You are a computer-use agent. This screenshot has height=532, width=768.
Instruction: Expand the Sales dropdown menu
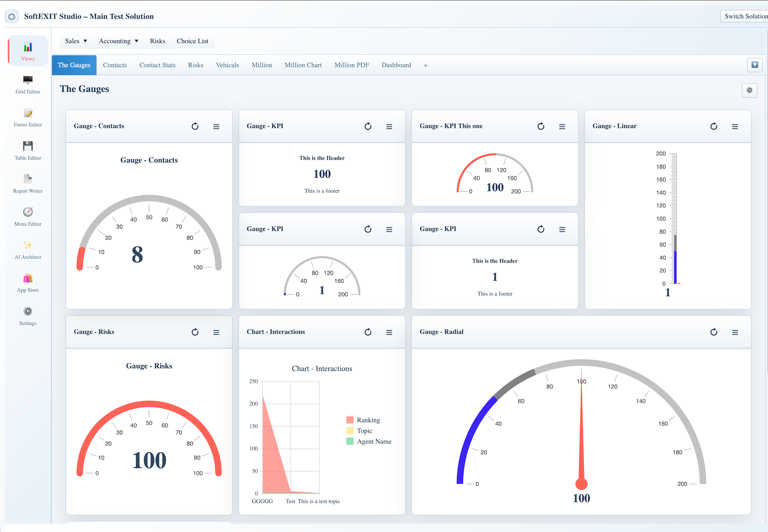[76, 41]
